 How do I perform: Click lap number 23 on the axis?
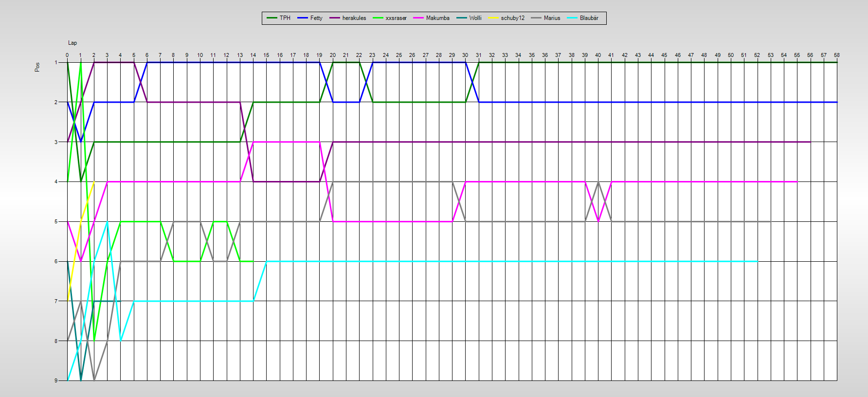(x=372, y=55)
